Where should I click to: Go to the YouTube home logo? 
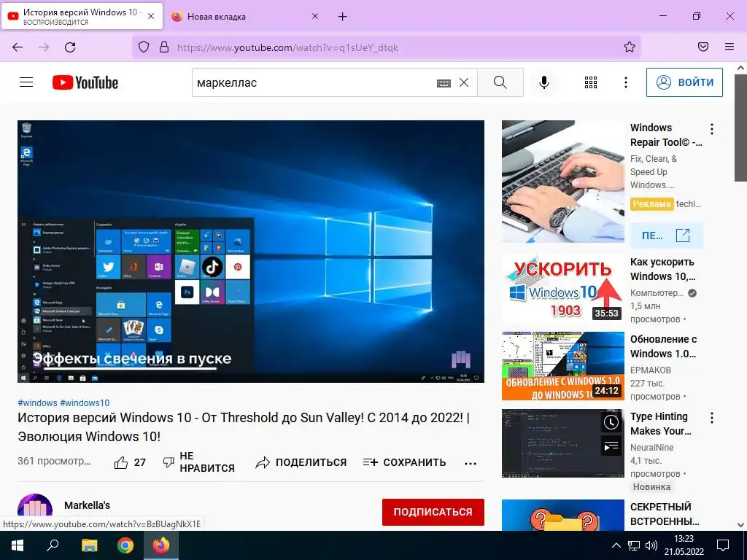click(x=85, y=82)
